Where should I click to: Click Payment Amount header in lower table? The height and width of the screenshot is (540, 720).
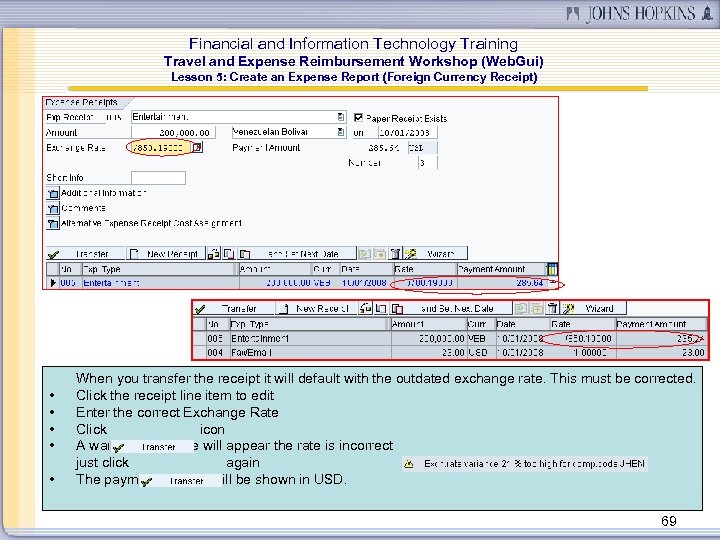pyautogui.click(x=661, y=324)
